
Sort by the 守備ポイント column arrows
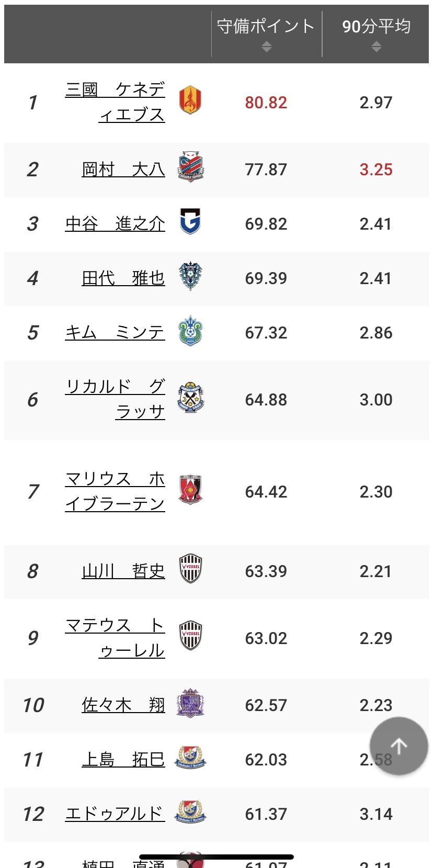pyautogui.click(x=267, y=47)
